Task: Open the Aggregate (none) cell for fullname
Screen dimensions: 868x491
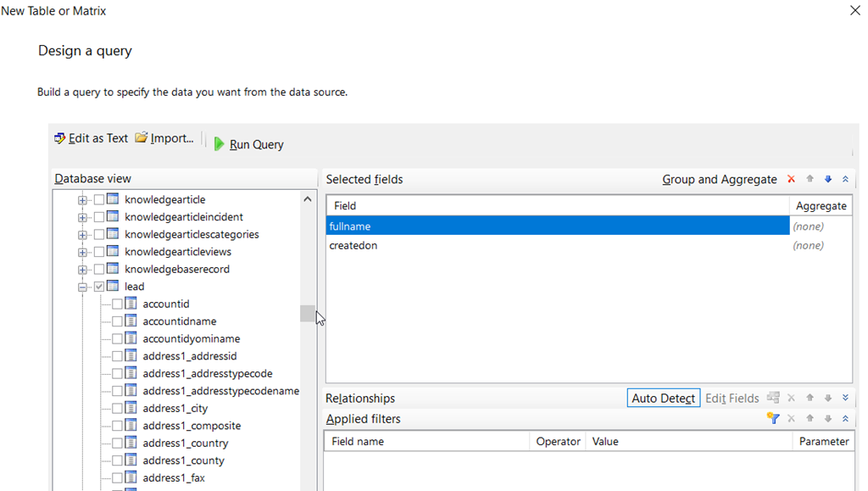Action: [x=821, y=226]
